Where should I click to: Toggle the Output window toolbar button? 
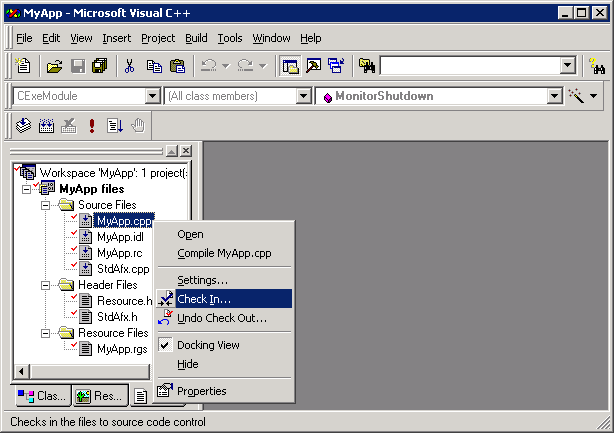click(312, 66)
